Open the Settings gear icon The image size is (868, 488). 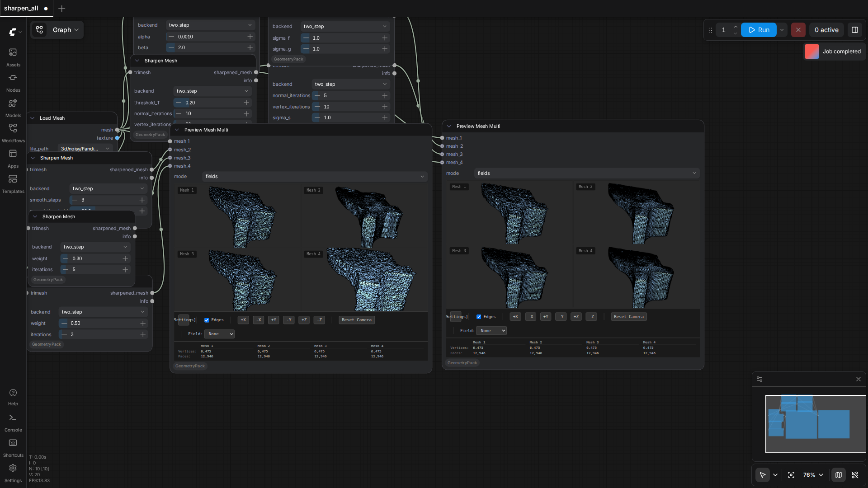(x=13, y=473)
